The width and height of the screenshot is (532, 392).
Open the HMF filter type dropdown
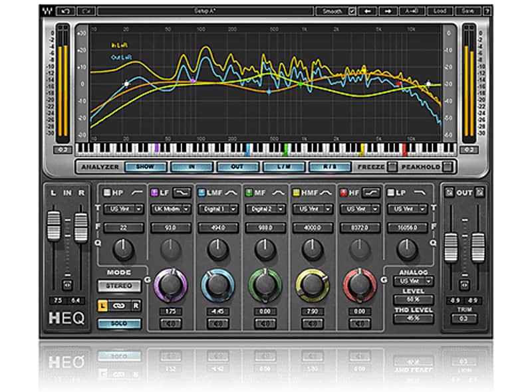coord(313,209)
